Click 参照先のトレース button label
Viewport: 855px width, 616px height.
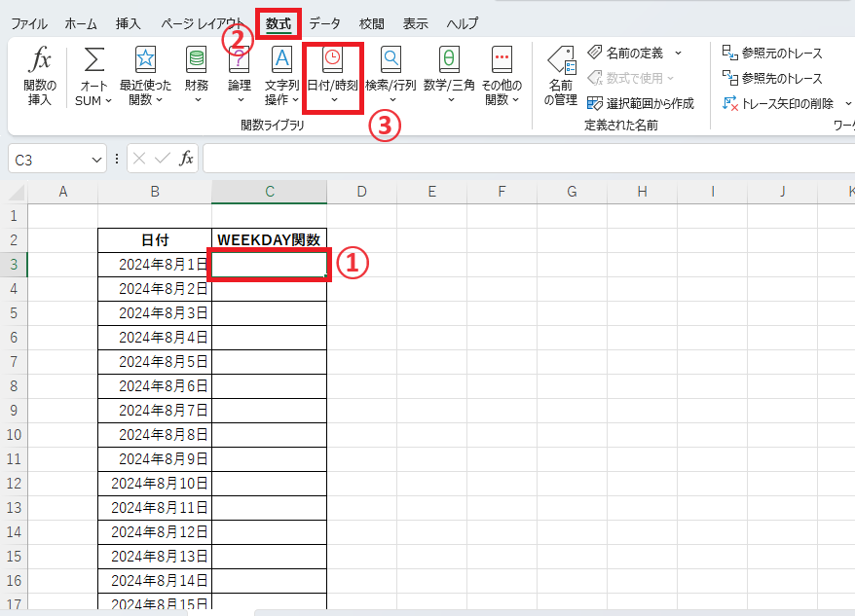click(x=782, y=79)
